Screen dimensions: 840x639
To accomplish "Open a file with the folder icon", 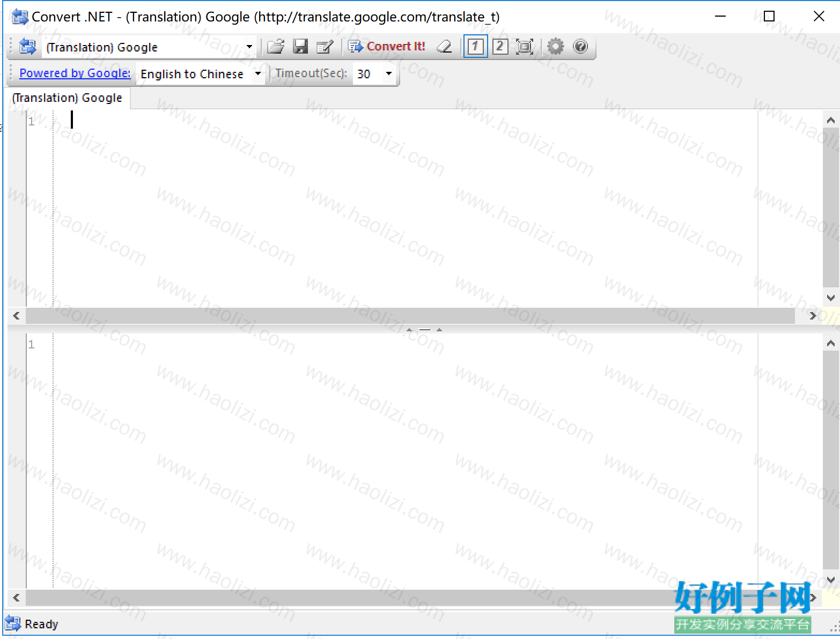I will (x=276, y=47).
